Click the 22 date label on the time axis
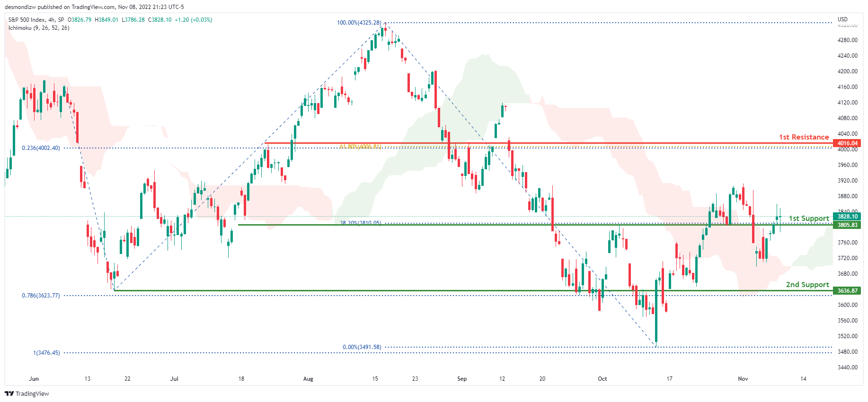Screen dimensions: 868x402 (x=127, y=379)
